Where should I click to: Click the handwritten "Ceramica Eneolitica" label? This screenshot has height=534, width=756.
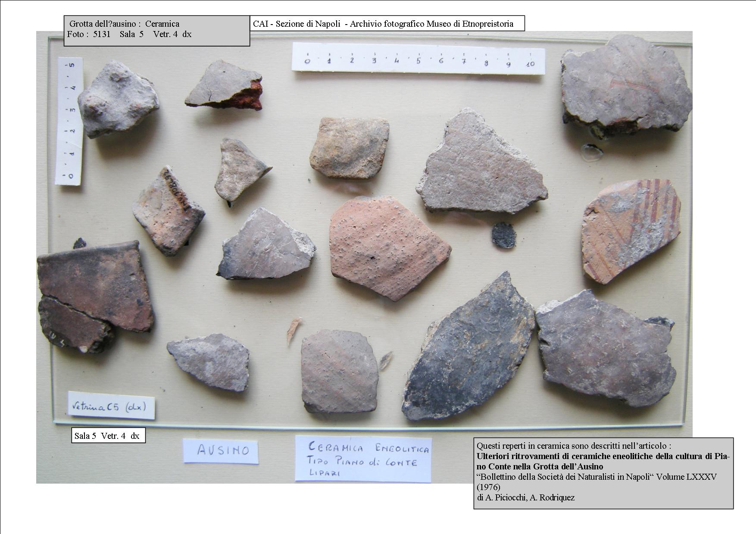362,459
